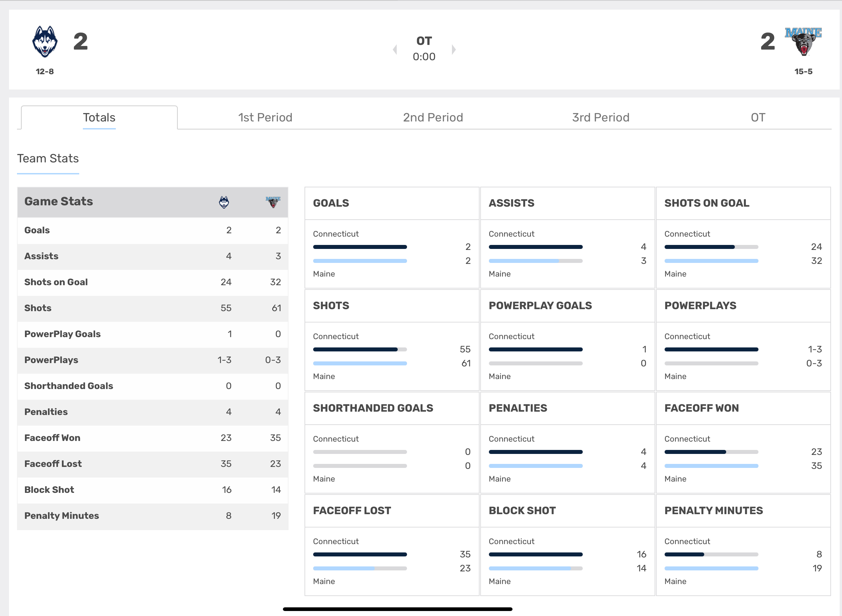Click the Maine icon in the Game Stats header
842x616 pixels.
(273, 202)
